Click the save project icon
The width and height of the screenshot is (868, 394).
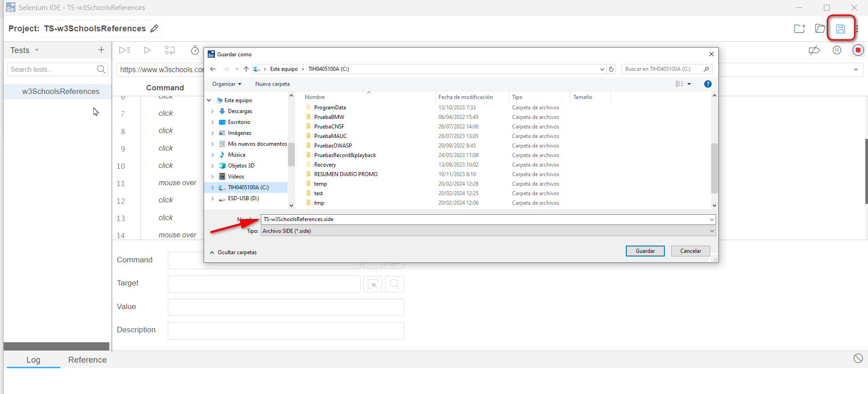click(840, 29)
